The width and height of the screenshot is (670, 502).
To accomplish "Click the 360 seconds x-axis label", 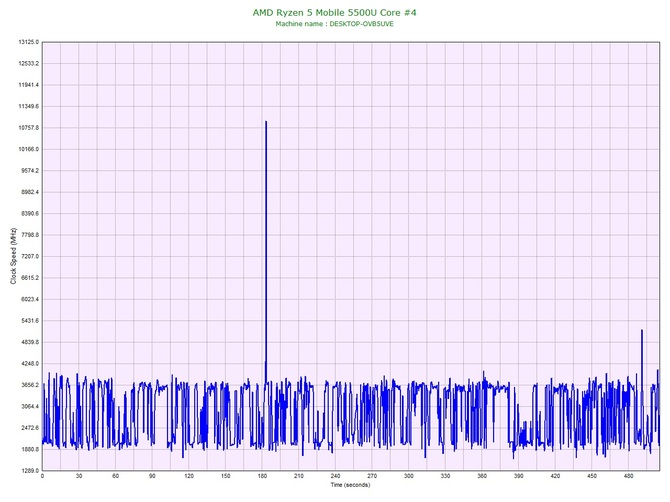I will [x=482, y=476].
